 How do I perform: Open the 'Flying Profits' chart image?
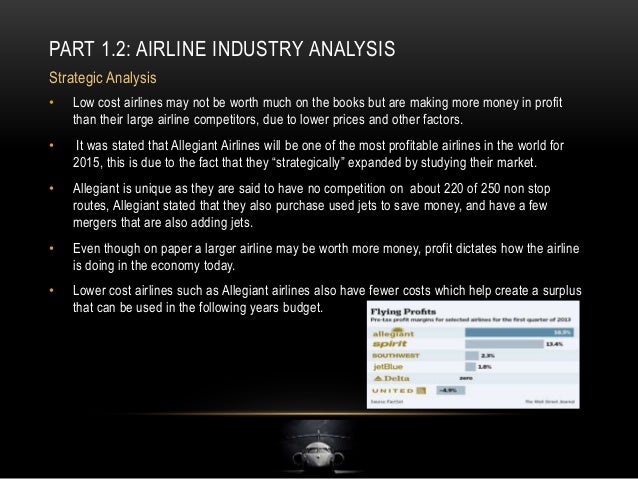473,354
